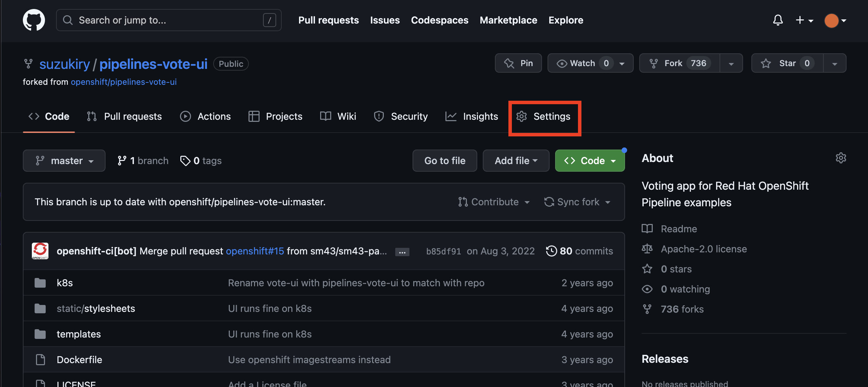Focus the Search or jump to field
This screenshot has width=868, height=387.
point(169,20)
